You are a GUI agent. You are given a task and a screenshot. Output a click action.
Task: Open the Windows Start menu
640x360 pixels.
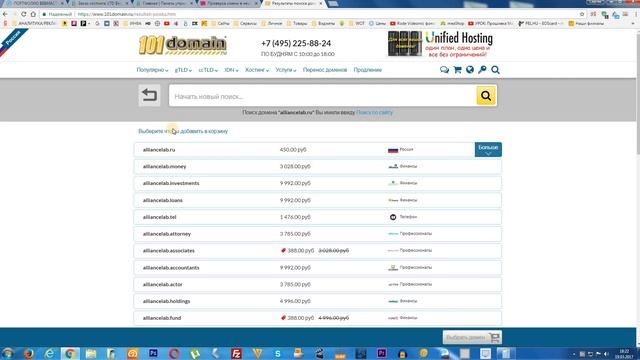click(x=8, y=353)
